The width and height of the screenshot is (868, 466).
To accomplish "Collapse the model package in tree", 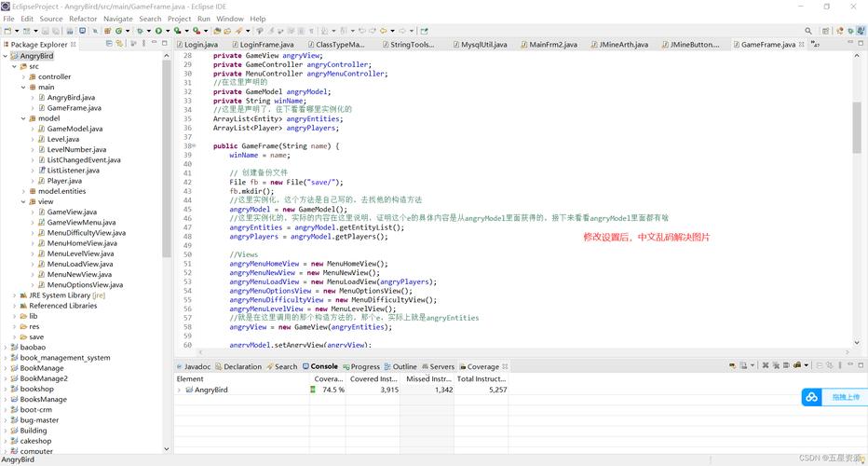I will 23,118.
